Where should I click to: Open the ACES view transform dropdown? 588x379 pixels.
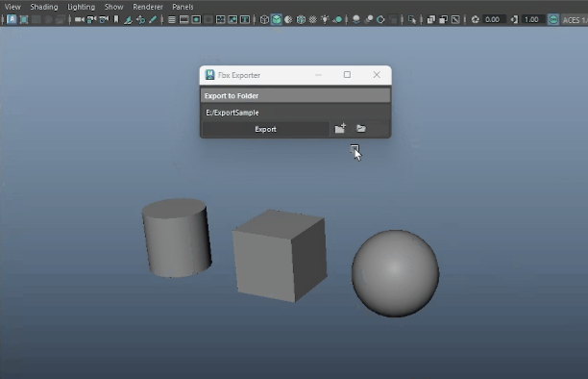(575, 20)
